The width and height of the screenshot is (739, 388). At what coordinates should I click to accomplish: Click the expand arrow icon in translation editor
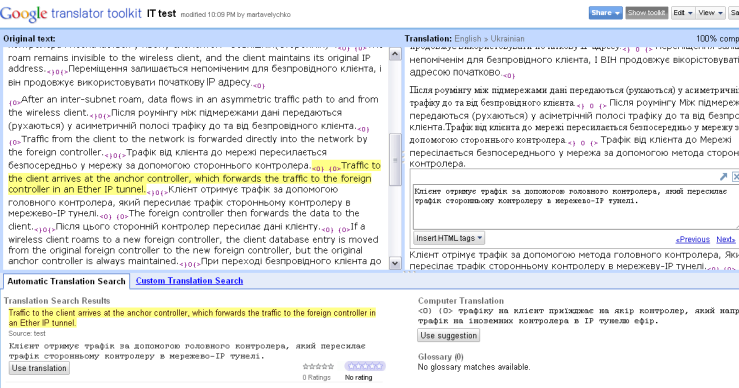click(723, 176)
